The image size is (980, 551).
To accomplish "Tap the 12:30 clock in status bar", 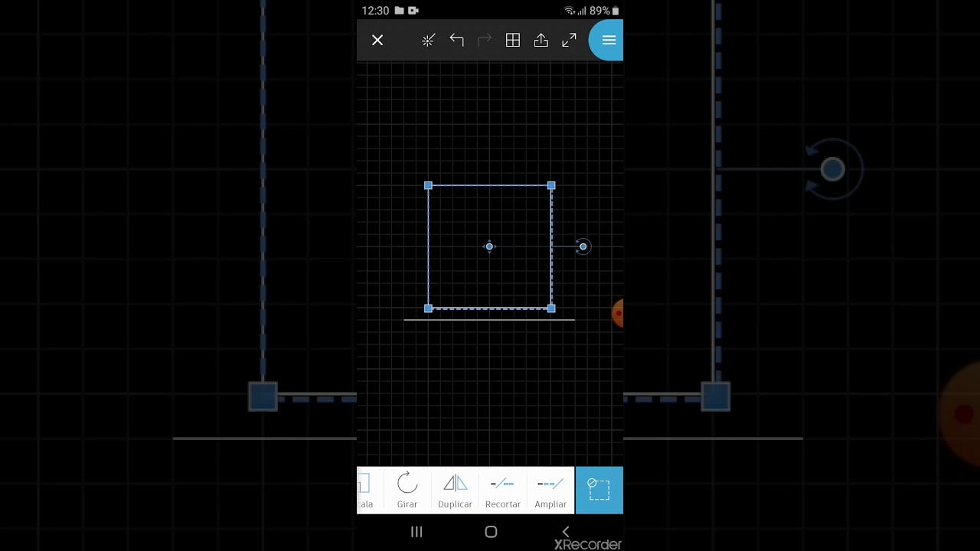I will (x=376, y=11).
